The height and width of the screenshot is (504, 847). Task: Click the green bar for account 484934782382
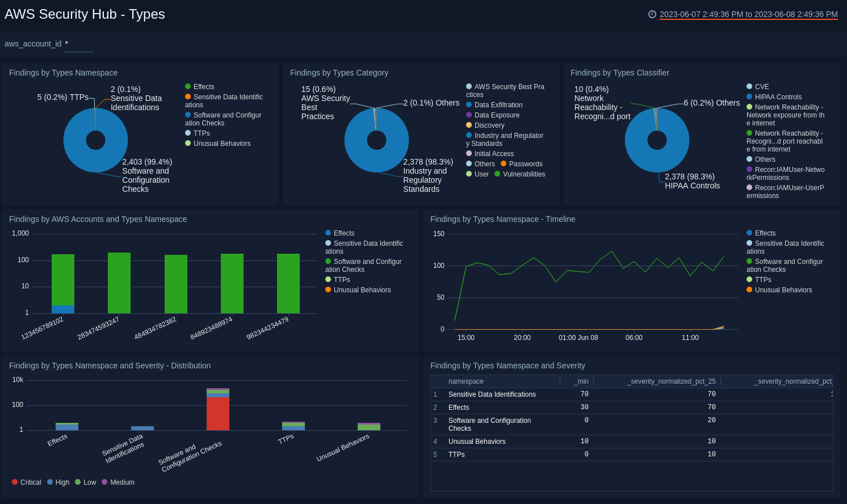(x=176, y=284)
